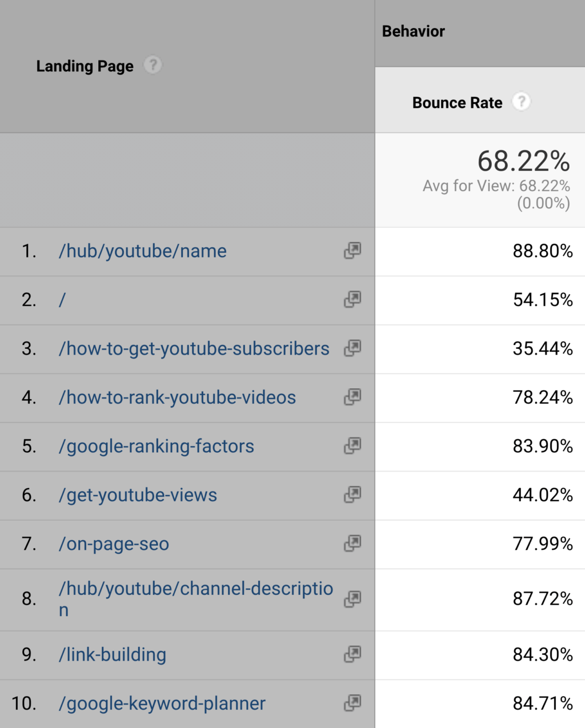This screenshot has height=728, width=585.
Task: Open the /link-building landing page link
Action: [112, 655]
